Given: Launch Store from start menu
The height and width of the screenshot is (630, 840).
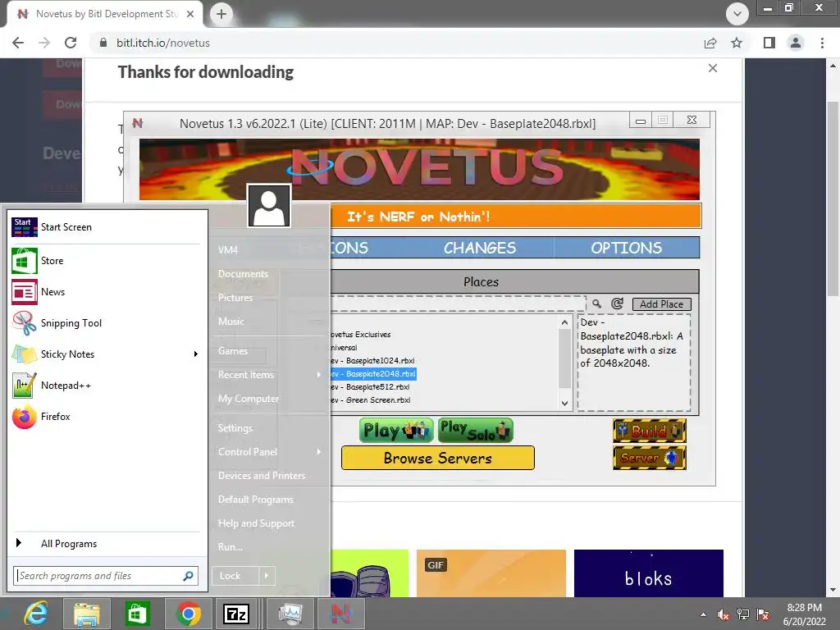Looking at the screenshot, I should pyautogui.click(x=105, y=261).
